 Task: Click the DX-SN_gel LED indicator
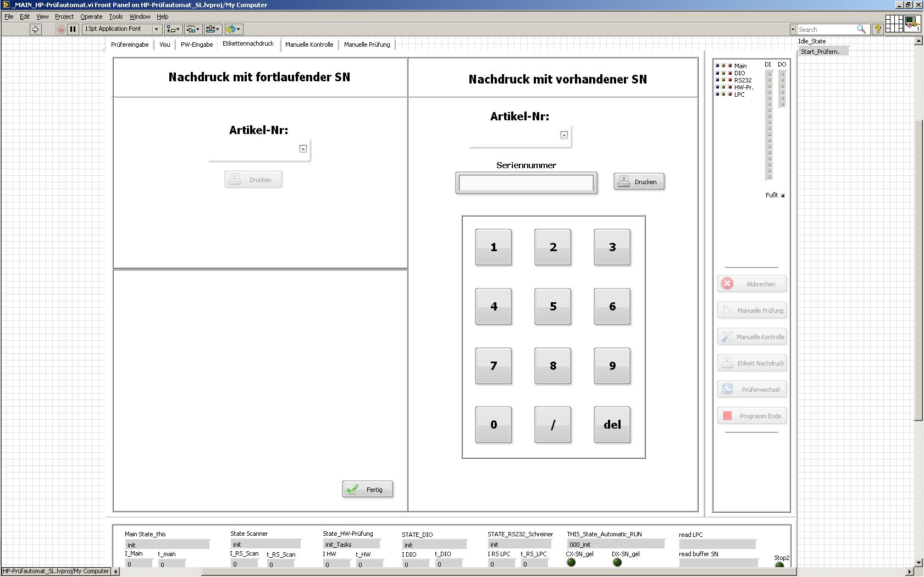coord(617,562)
